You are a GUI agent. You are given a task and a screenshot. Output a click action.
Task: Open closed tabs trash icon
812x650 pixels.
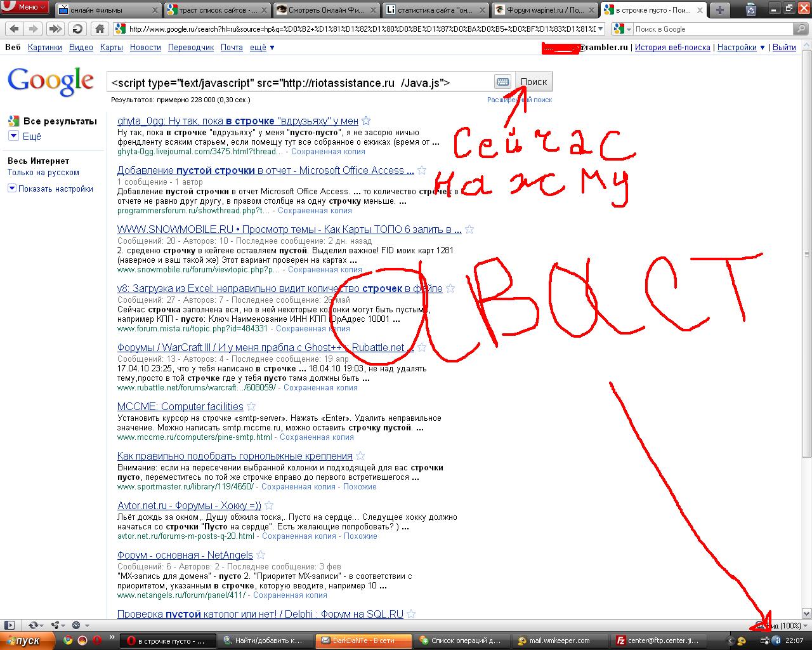[751, 10]
